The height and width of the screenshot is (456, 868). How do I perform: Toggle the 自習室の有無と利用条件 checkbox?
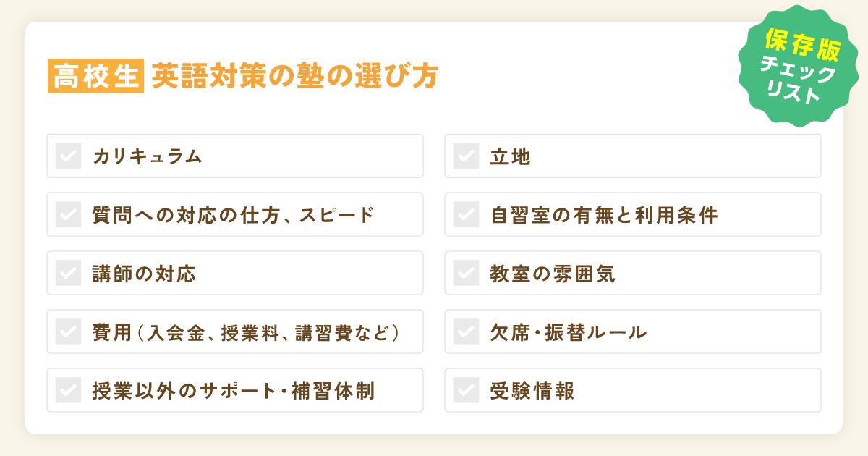(x=466, y=214)
